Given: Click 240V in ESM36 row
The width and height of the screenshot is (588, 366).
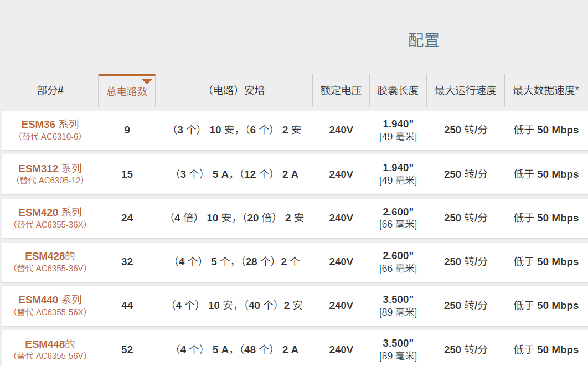Looking at the screenshot, I should [x=341, y=130].
